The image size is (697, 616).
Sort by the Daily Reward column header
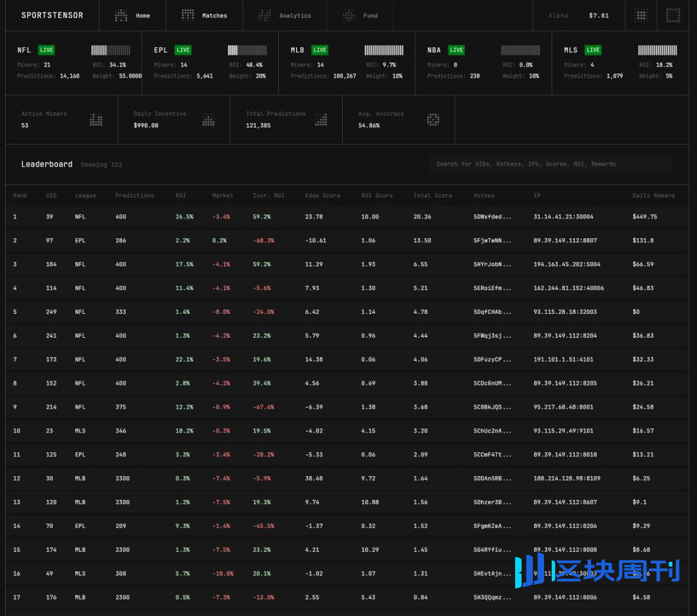coord(653,196)
